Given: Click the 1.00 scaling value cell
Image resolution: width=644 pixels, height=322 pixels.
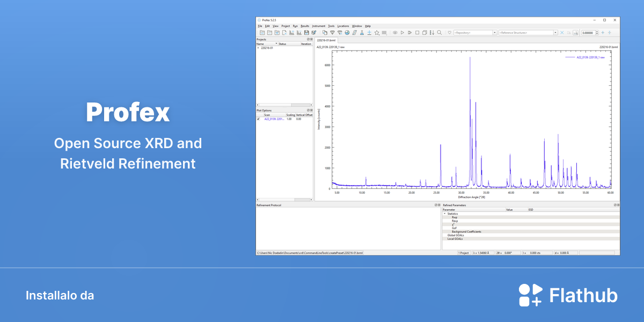Looking at the screenshot, I should [x=289, y=119].
